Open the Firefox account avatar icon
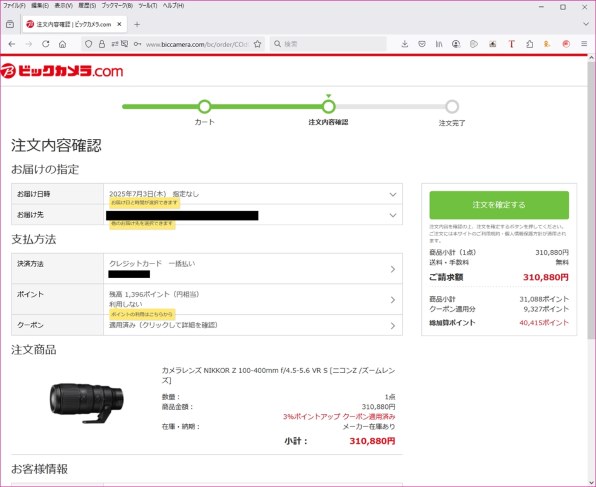This screenshot has height=487, width=596. 456,44
